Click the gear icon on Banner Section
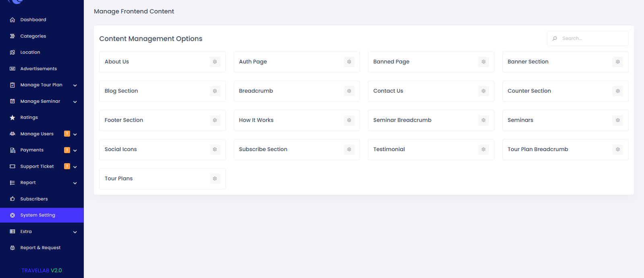 point(617,62)
